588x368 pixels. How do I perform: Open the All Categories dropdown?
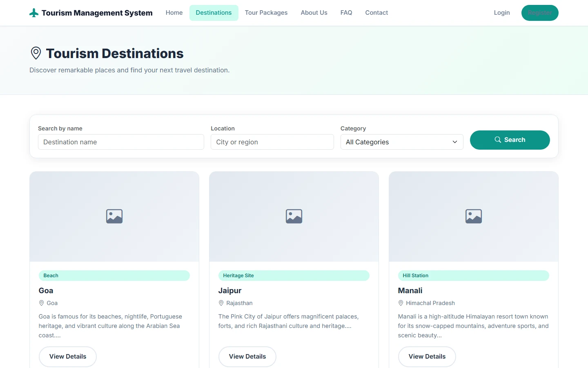tap(402, 142)
